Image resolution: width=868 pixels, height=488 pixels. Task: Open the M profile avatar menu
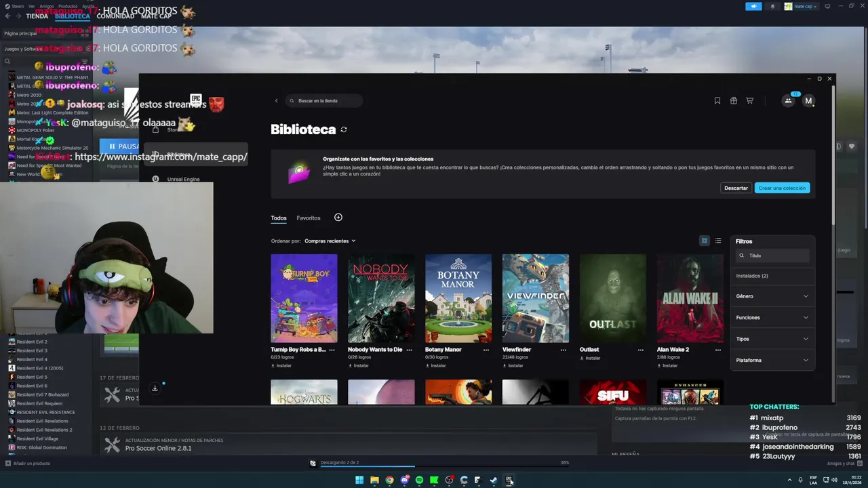tap(808, 100)
